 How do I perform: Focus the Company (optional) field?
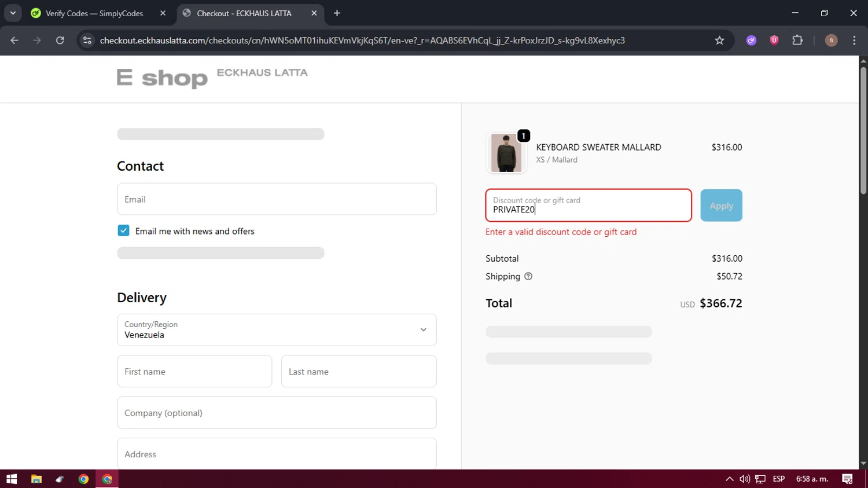277,413
